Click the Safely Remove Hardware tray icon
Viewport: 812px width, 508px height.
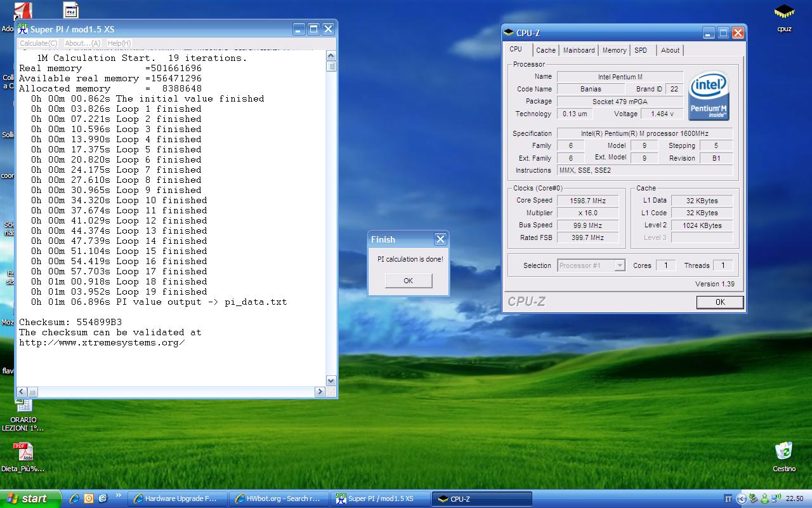(754, 499)
